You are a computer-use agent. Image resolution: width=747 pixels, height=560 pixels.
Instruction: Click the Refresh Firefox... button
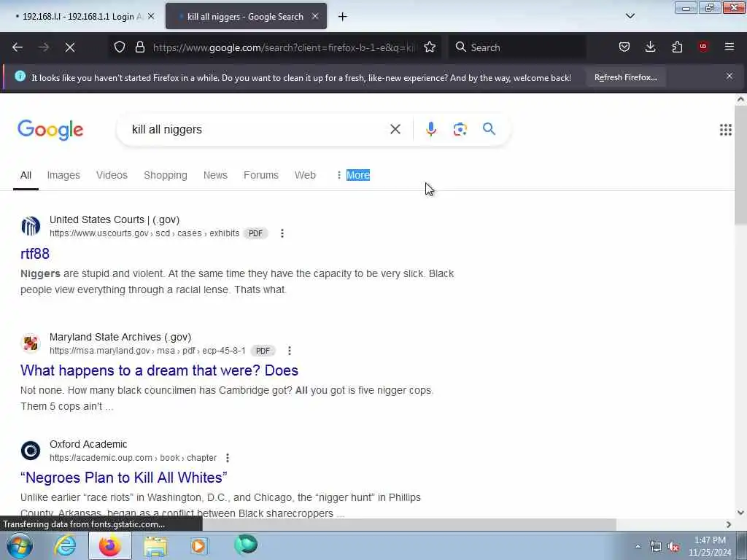pyautogui.click(x=625, y=77)
